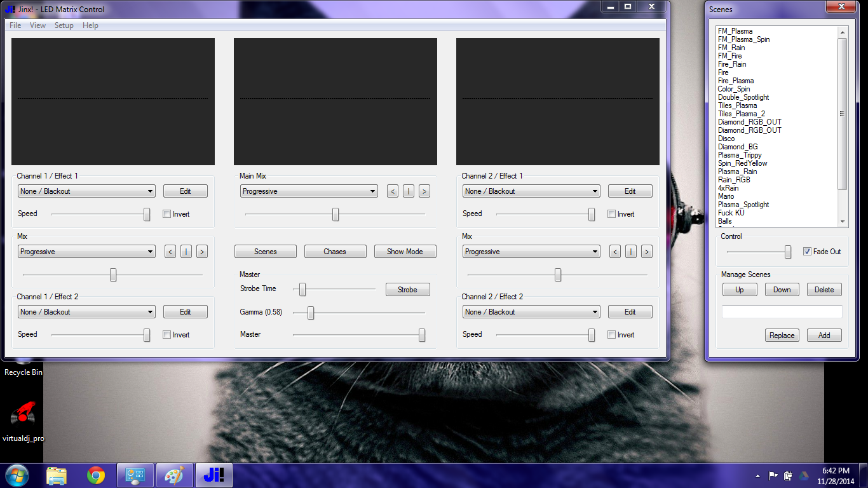Screen dimensions: 868x488
Task: Toggle Invert for Channel 2 Effect 1
Action: (x=612, y=214)
